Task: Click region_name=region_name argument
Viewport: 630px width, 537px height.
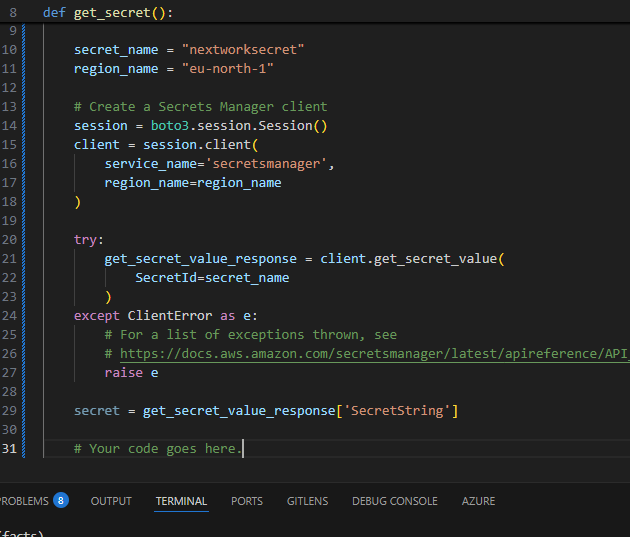Action: [x=193, y=183]
